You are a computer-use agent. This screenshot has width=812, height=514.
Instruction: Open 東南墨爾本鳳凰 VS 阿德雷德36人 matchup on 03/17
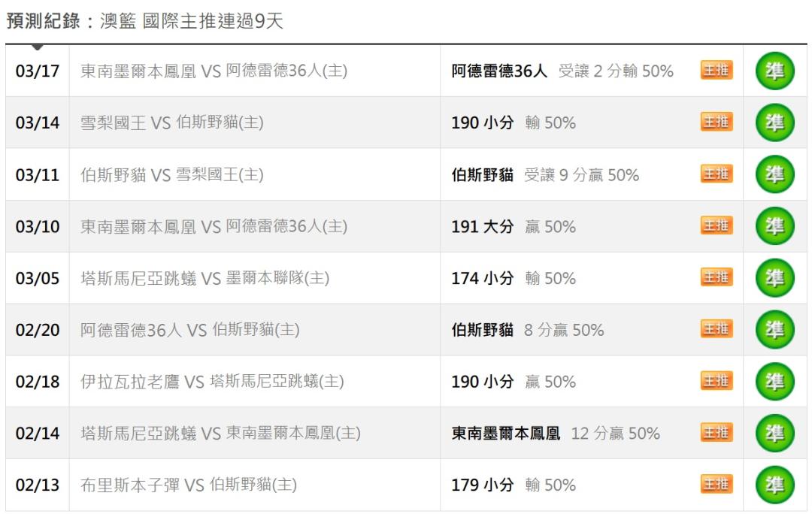click(214, 71)
